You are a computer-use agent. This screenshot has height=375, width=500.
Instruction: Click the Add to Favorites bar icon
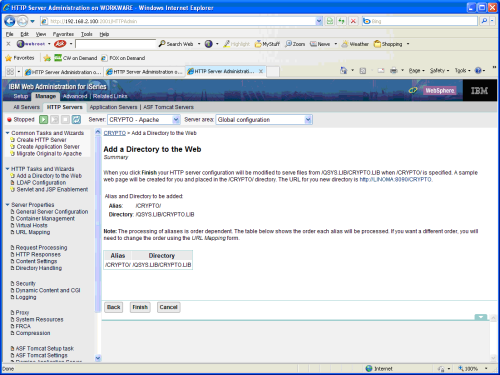pyautogui.click(x=47, y=58)
